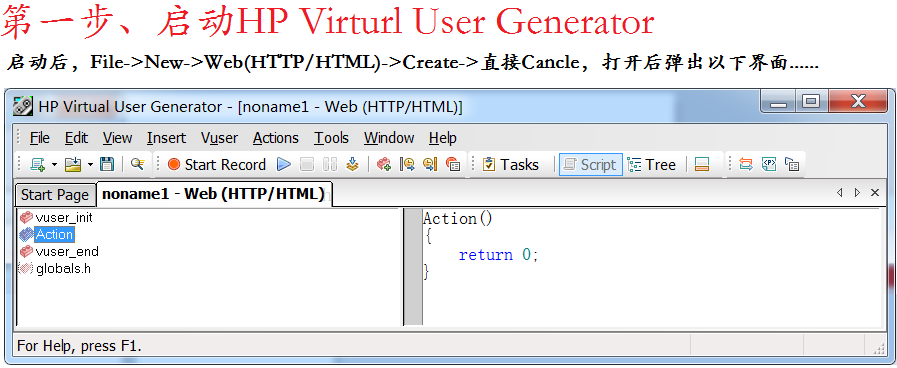Open the Vuser menu
This screenshot has width=897, height=368.
(220, 138)
